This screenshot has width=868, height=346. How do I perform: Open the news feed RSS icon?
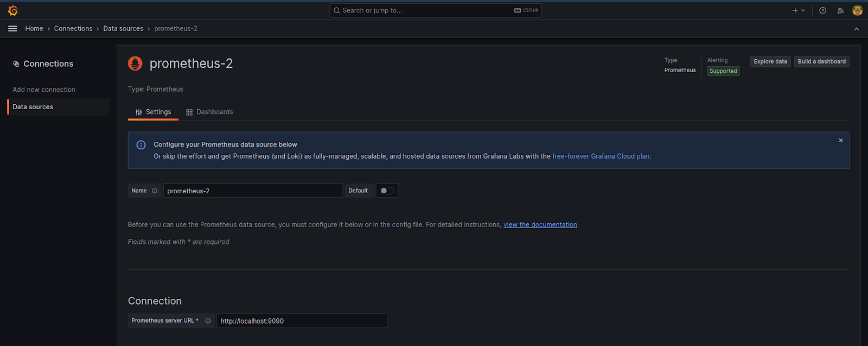pyautogui.click(x=840, y=10)
